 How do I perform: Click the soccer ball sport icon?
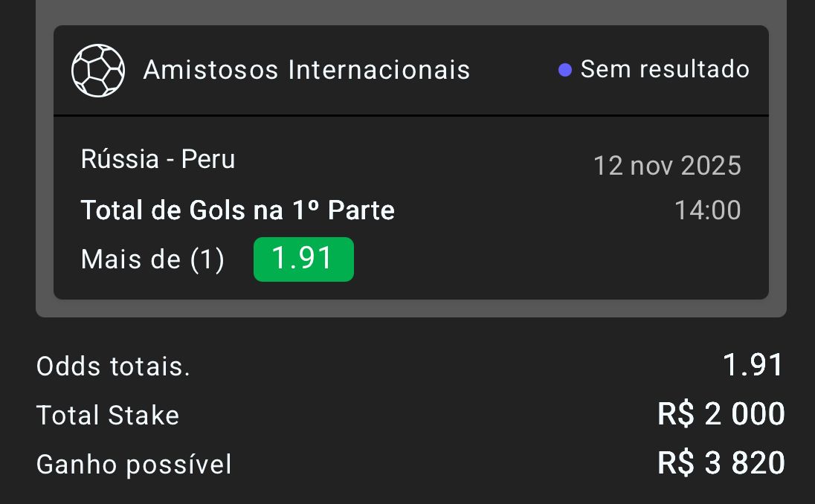point(97,71)
